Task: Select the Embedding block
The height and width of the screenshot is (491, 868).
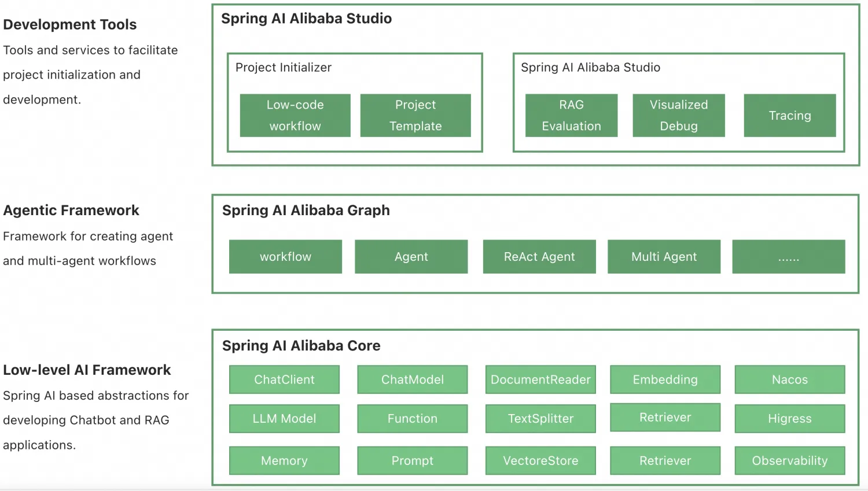Action: (665, 379)
